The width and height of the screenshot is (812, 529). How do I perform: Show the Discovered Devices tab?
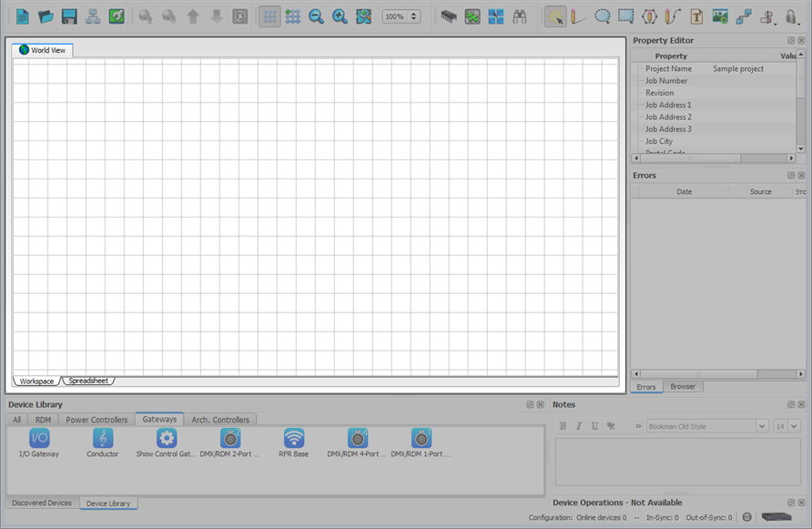(42, 503)
